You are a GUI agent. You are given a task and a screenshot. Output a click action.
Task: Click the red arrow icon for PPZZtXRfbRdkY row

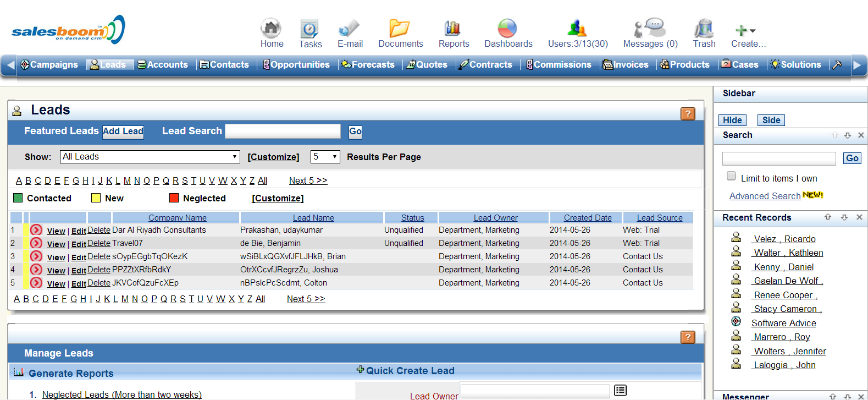[36, 270]
